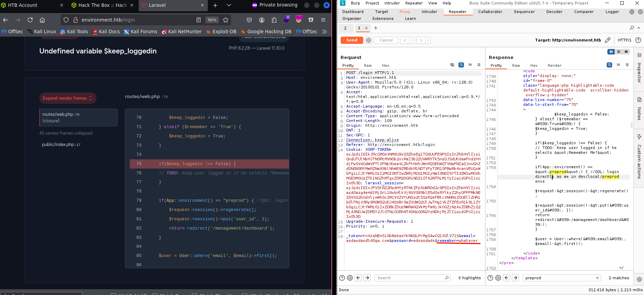
Task: Click Response search field containing preprod
Action: [561, 278]
